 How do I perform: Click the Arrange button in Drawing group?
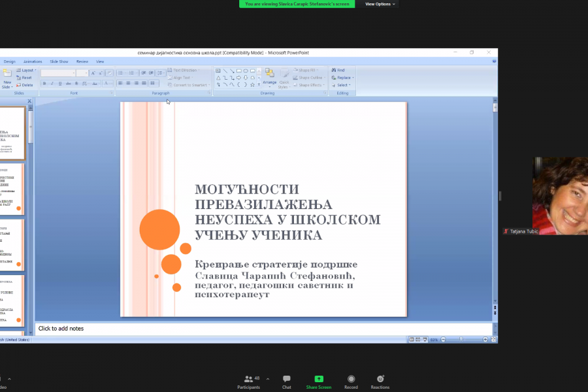tap(270, 77)
